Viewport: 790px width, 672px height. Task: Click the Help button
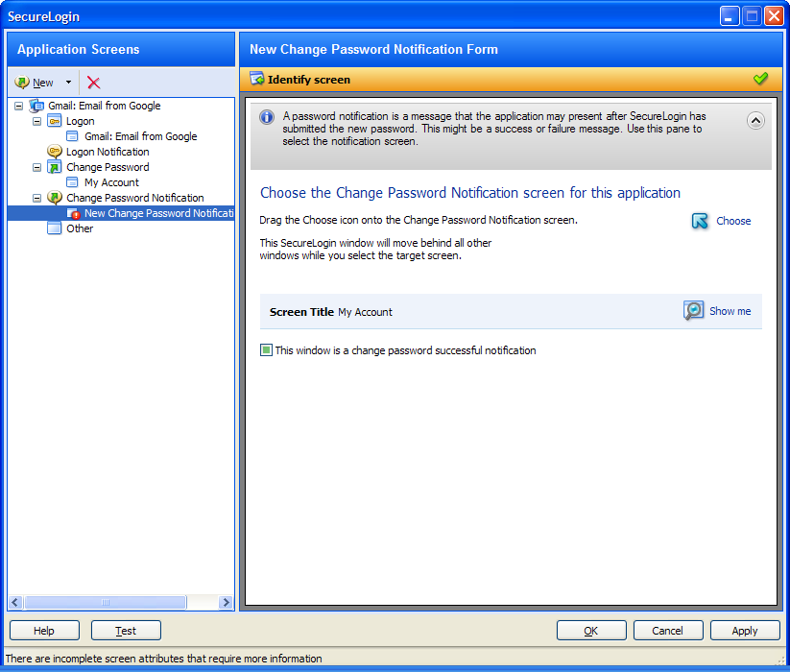tap(44, 630)
